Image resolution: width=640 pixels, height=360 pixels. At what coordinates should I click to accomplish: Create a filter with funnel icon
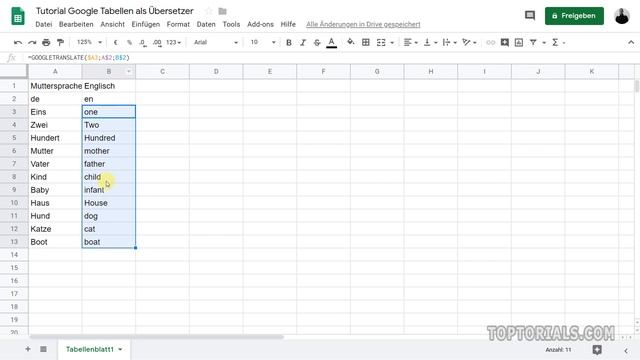click(533, 42)
